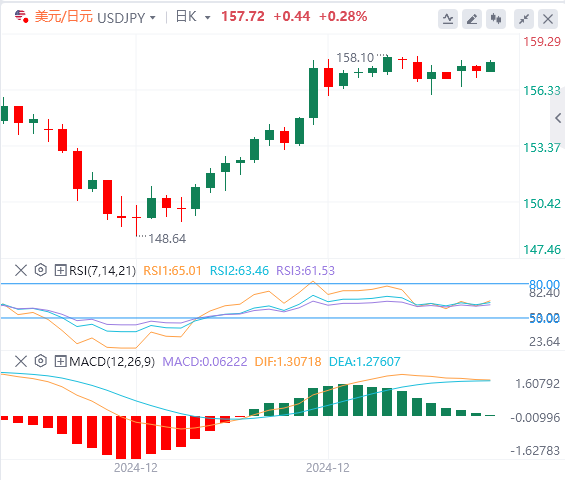Open the candlestick indicators icon
The width and height of the screenshot is (565, 480).
(x=496, y=19)
